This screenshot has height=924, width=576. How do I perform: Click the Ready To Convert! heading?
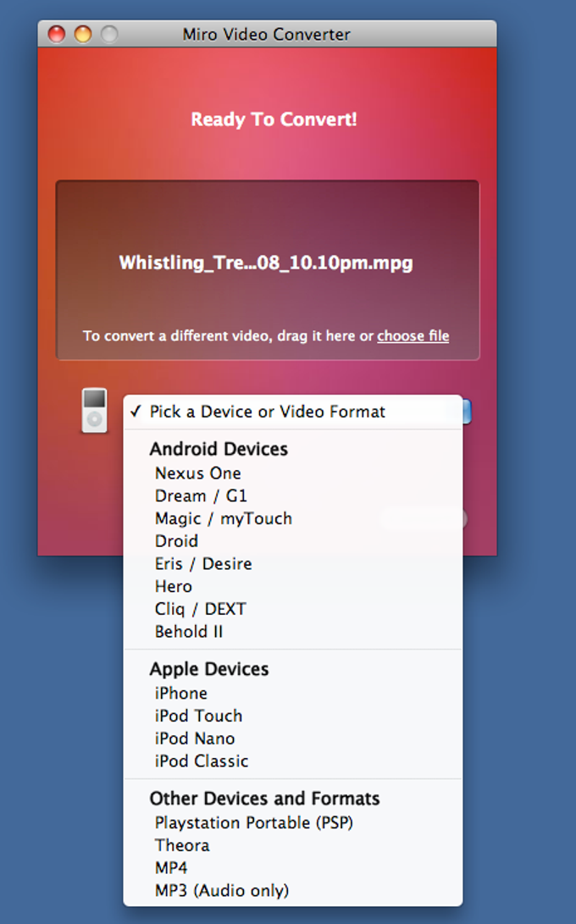(274, 119)
